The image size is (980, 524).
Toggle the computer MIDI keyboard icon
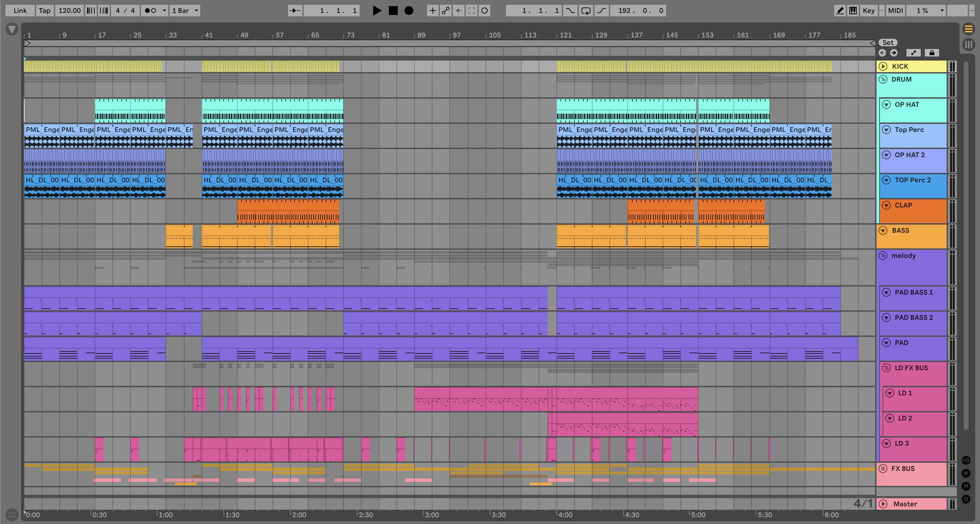tap(853, 11)
